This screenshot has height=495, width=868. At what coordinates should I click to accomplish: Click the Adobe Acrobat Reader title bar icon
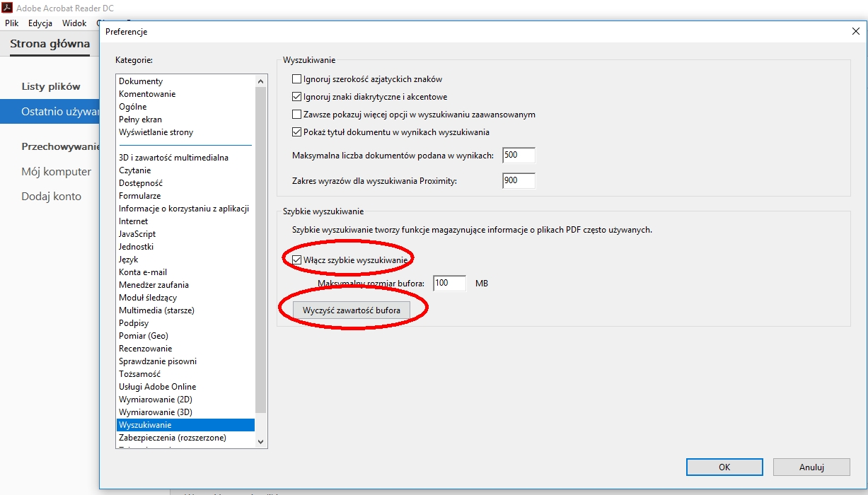tap(8, 8)
